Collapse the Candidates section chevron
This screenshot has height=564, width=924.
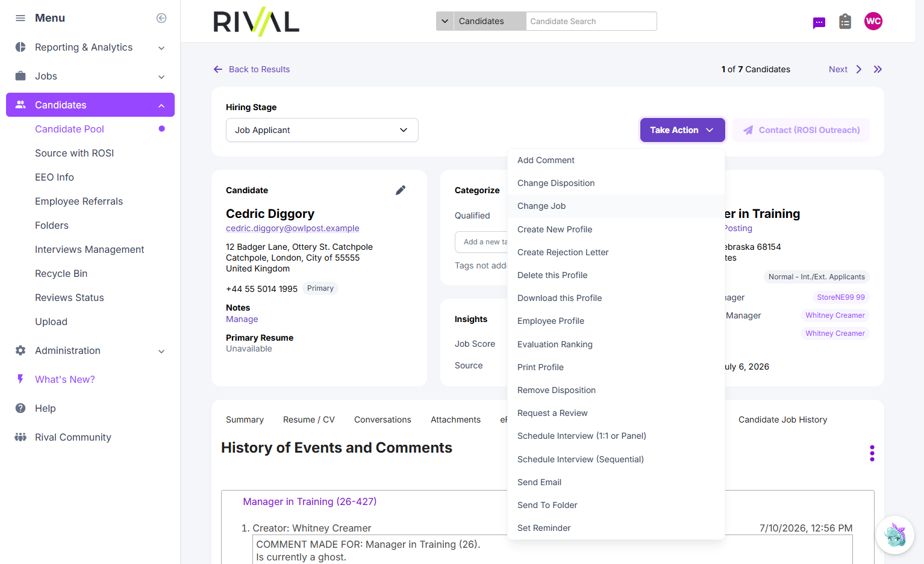tap(161, 105)
